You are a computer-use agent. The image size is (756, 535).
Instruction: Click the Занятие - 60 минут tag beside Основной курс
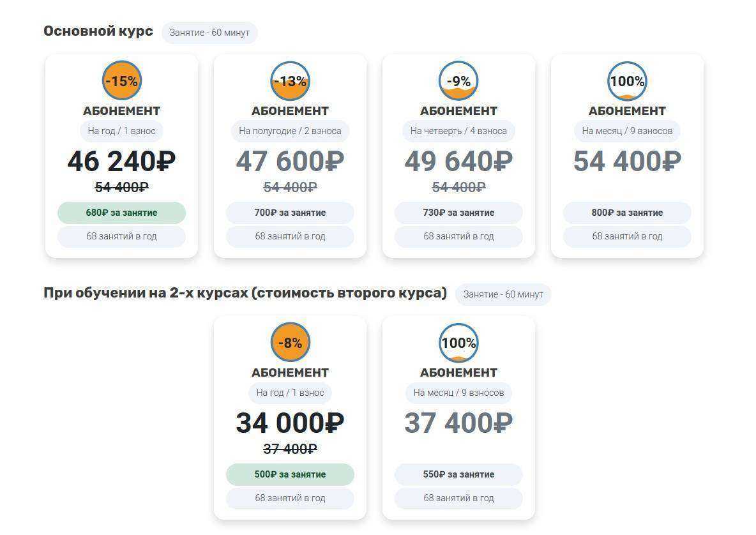209,33
